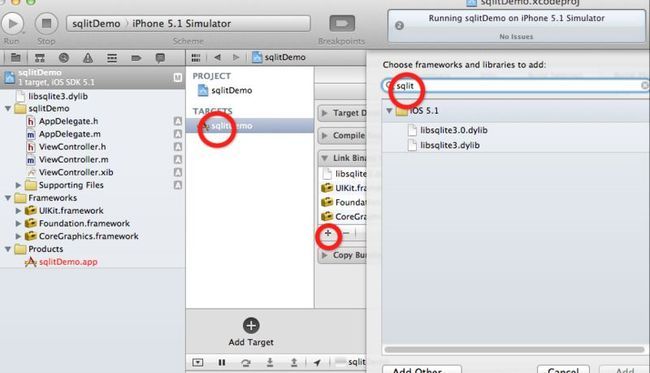650x373 pixels.
Task: Click the Add Other button
Action: point(422,369)
